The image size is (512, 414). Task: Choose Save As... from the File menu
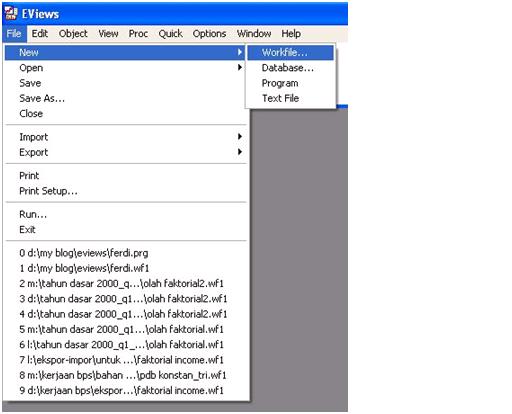click(125, 98)
